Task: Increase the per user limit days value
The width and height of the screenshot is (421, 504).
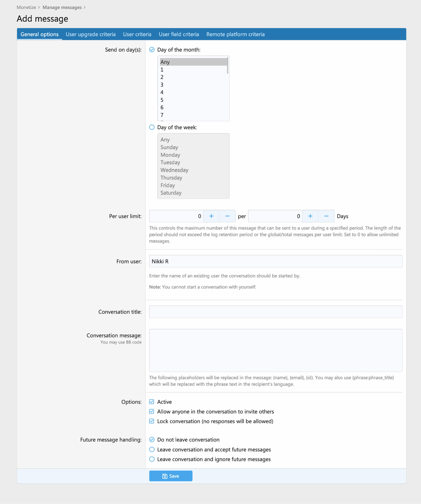Action: click(310, 216)
